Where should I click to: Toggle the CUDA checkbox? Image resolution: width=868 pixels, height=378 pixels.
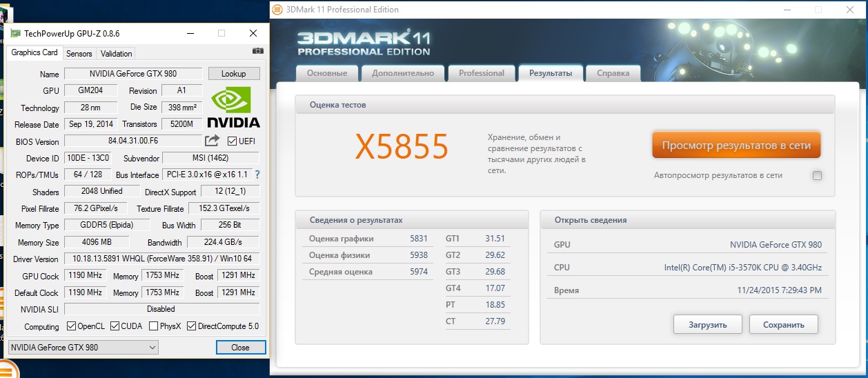115,326
